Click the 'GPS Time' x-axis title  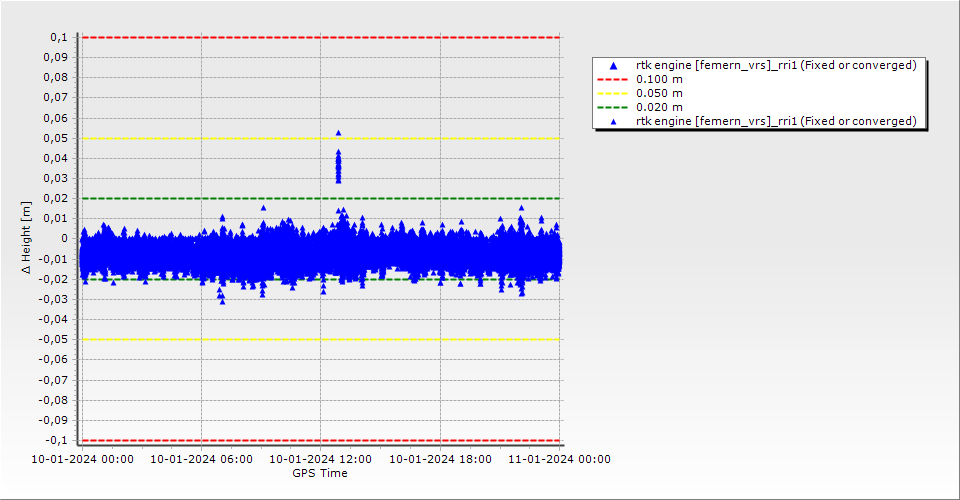320,473
